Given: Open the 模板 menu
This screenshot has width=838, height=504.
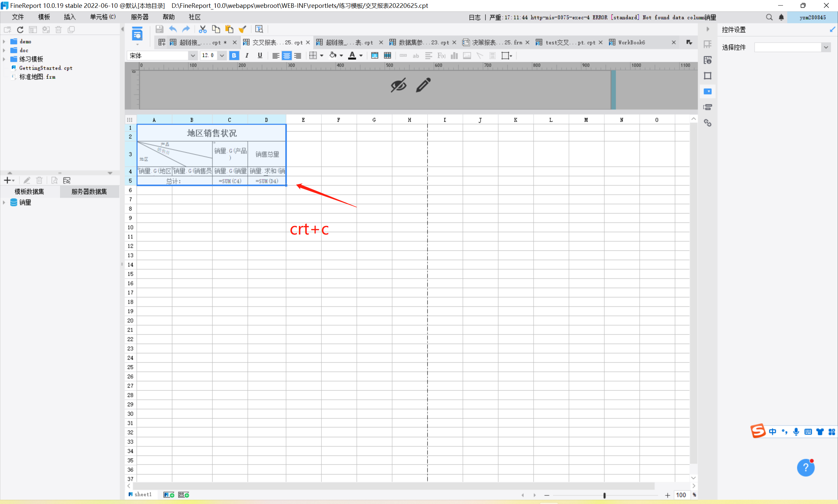Looking at the screenshot, I should [x=44, y=17].
